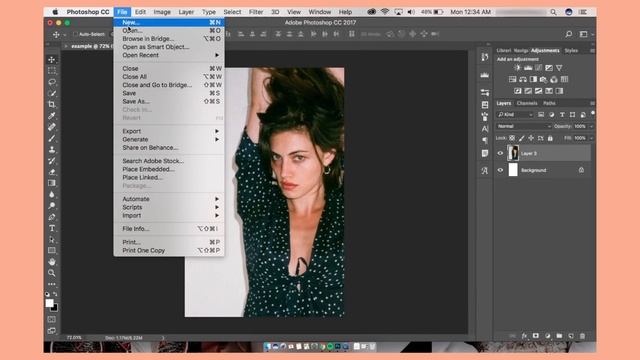The width and height of the screenshot is (640, 360).
Task: Switch to the Paths tab
Action: [549, 103]
